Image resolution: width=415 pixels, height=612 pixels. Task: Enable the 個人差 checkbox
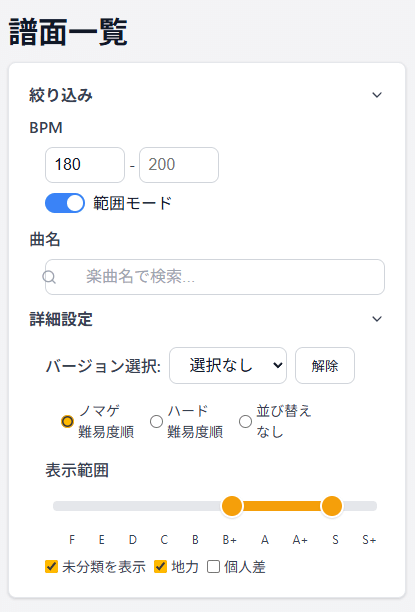tap(214, 566)
